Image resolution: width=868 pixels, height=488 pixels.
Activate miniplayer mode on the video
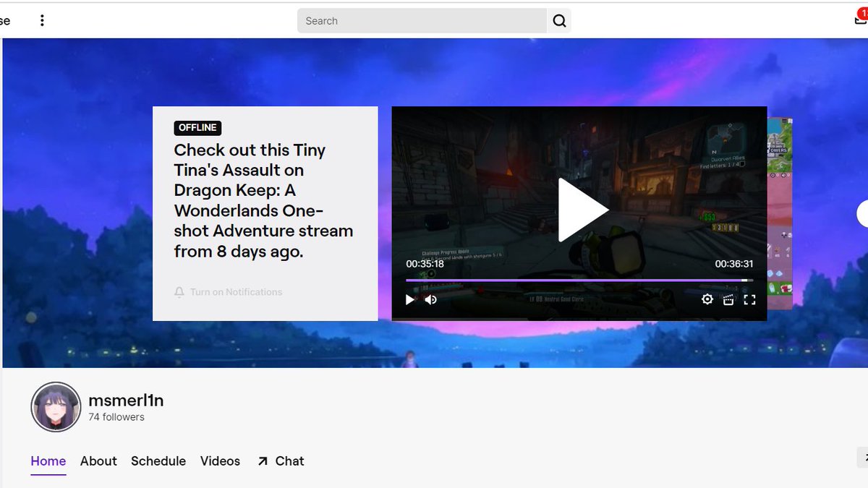point(728,299)
